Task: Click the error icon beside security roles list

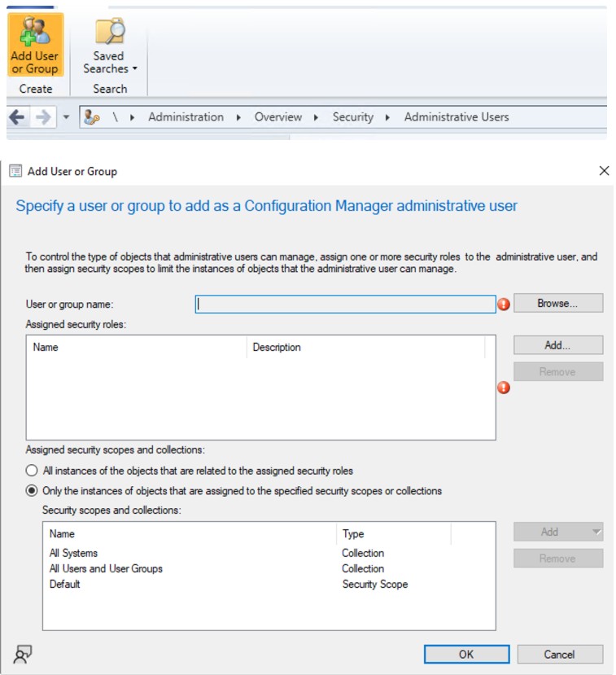Action: click(504, 388)
